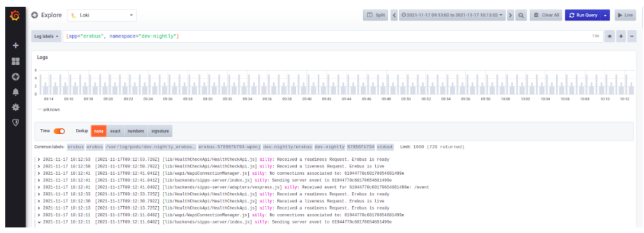Go forward one time range interval
This screenshot has height=233, width=644.
(510, 15)
